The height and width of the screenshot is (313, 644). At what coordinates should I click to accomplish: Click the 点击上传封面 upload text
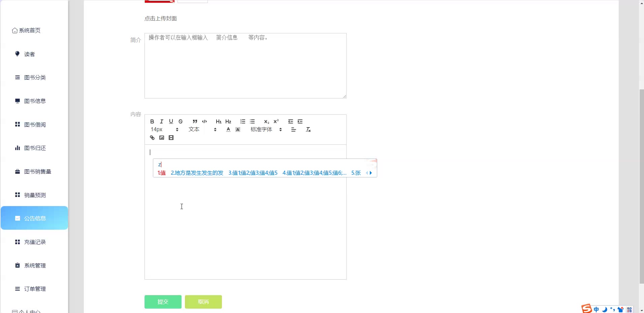(161, 19)
